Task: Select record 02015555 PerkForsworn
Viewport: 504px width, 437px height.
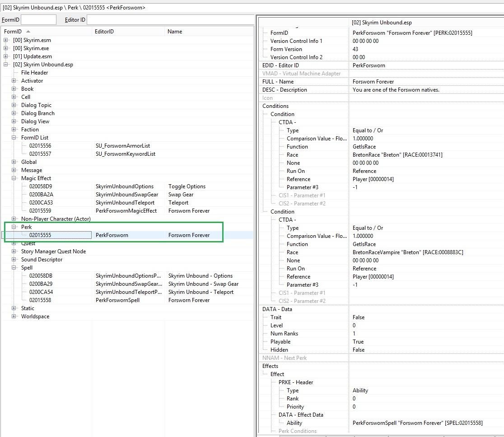Action: pyautogui.click(x=128, y=235)
